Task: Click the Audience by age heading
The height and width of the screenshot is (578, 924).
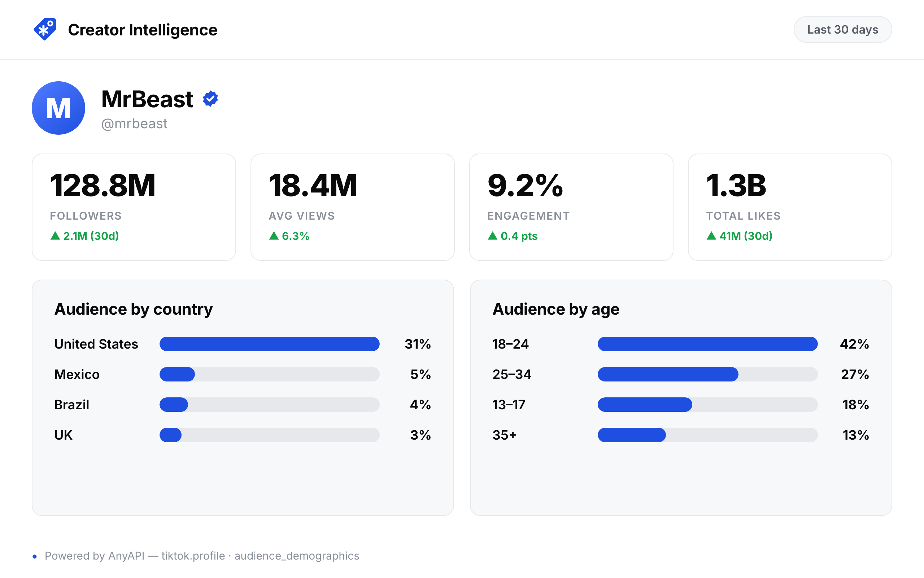Action: (x=556, y=309)
